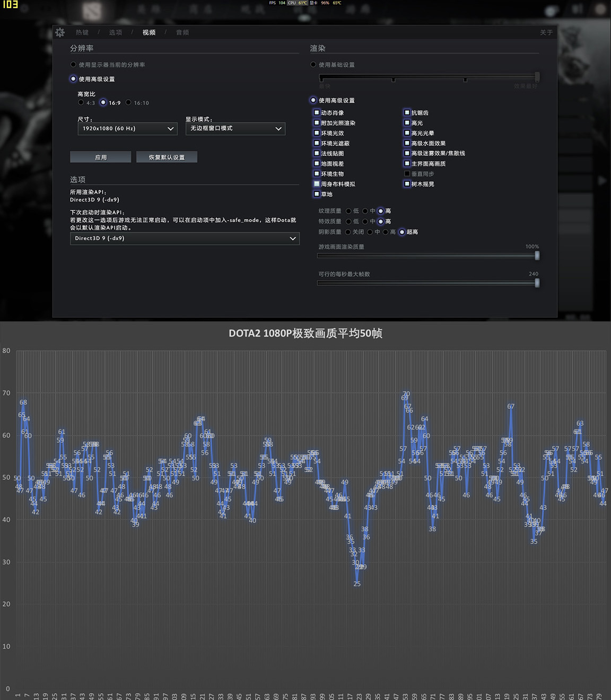Click the 恢复默认设置 restore defaults button

[167, 157]
